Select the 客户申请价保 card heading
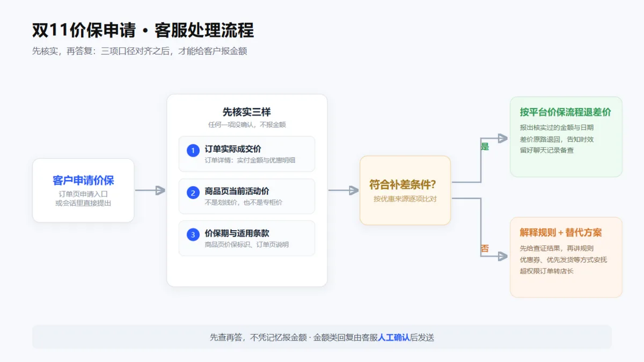This screenshot has width=644, height=362. tap(83, 181)
